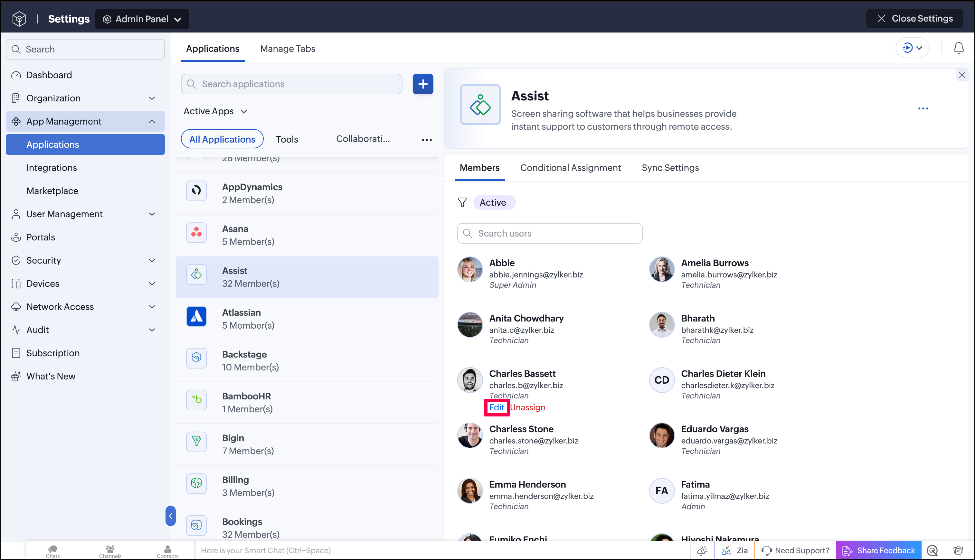Switch to the Manage Tabs tab

click(288, 49)
